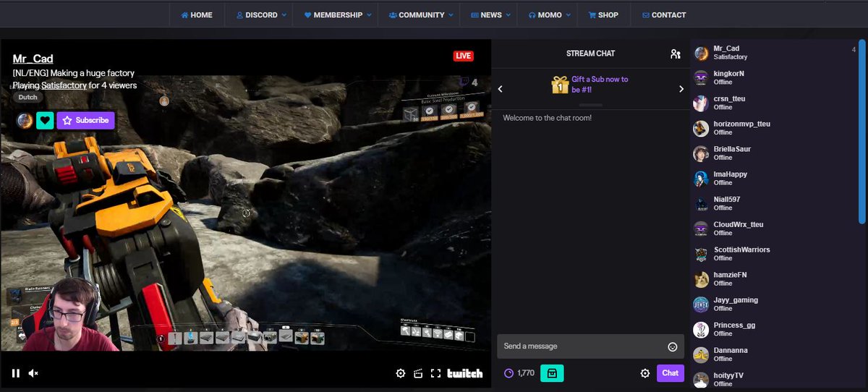Click the kingkorN avatar in streamer list
Image resolution: width=868 pixels, height=392 pixels.
(x=701, y=78)
